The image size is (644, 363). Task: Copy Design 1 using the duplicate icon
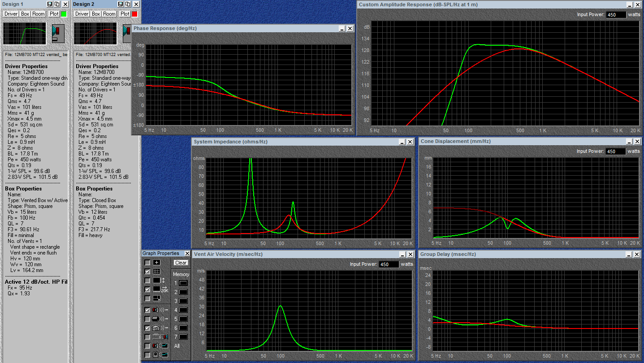(x=57, y=4)
